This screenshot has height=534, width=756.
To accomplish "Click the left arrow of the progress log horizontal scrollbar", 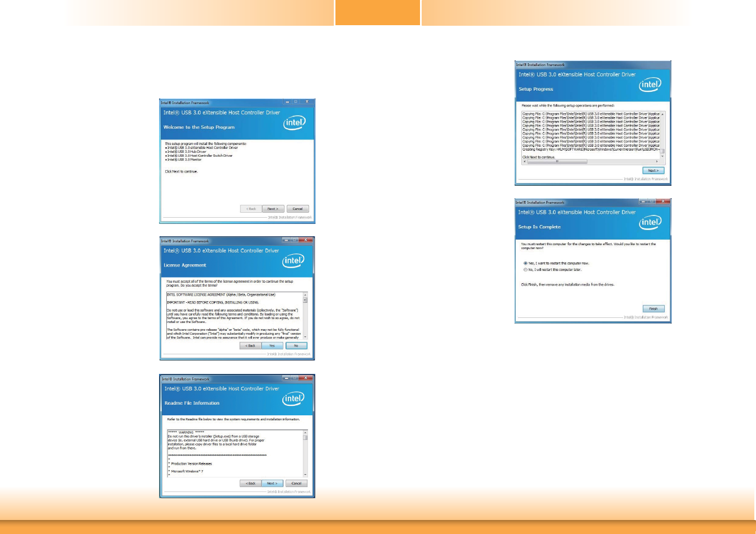I will click(524, 161).
